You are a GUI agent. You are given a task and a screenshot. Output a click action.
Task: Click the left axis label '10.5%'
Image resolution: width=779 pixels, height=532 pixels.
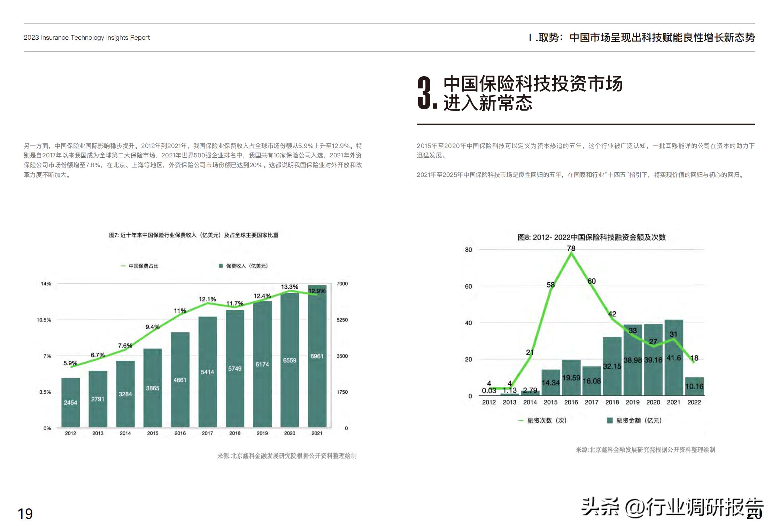(44, 320)
